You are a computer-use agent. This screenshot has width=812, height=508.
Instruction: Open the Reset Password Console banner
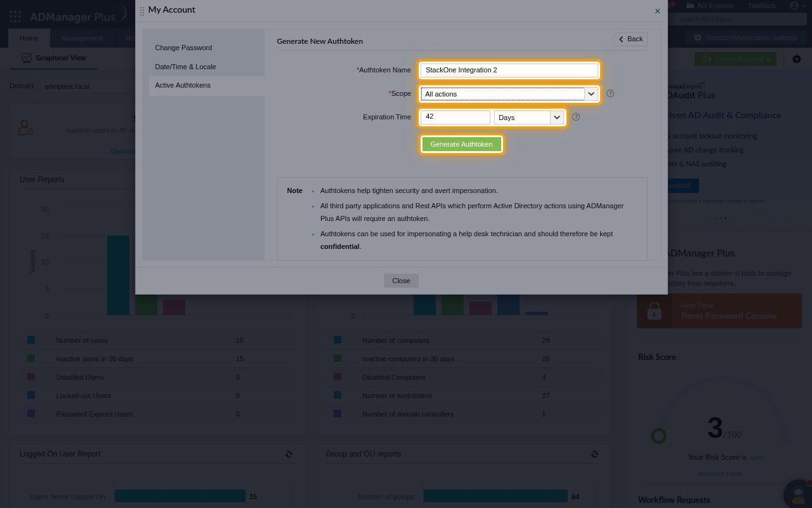[x=719, y=311]
